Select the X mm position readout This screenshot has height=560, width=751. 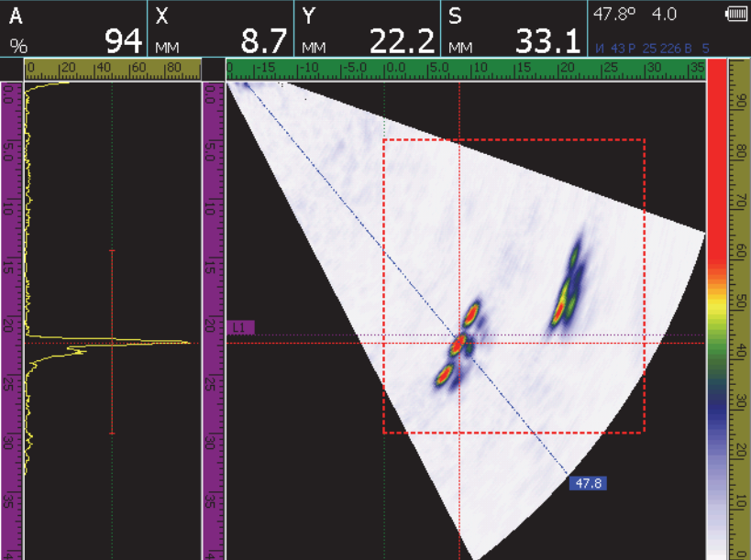pyautogui.click(x=220, y=28)
